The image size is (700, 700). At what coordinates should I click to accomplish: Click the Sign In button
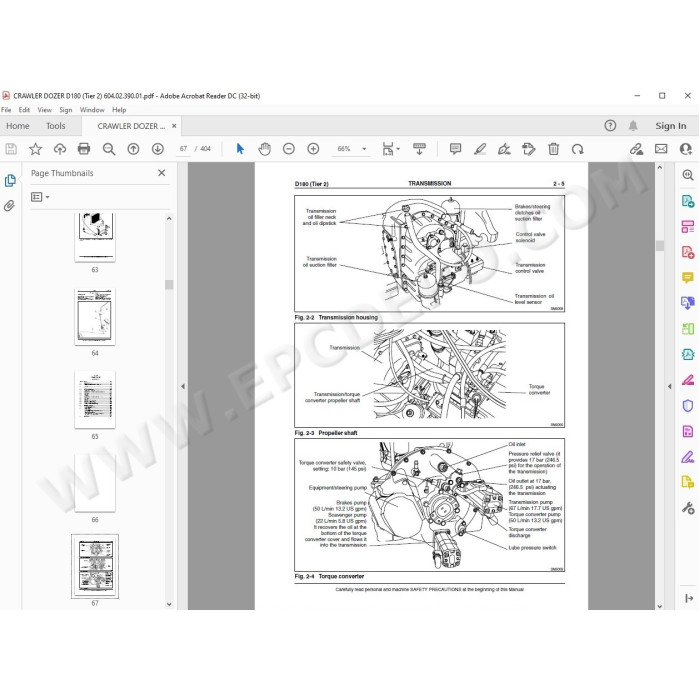[x=671, y=126]
